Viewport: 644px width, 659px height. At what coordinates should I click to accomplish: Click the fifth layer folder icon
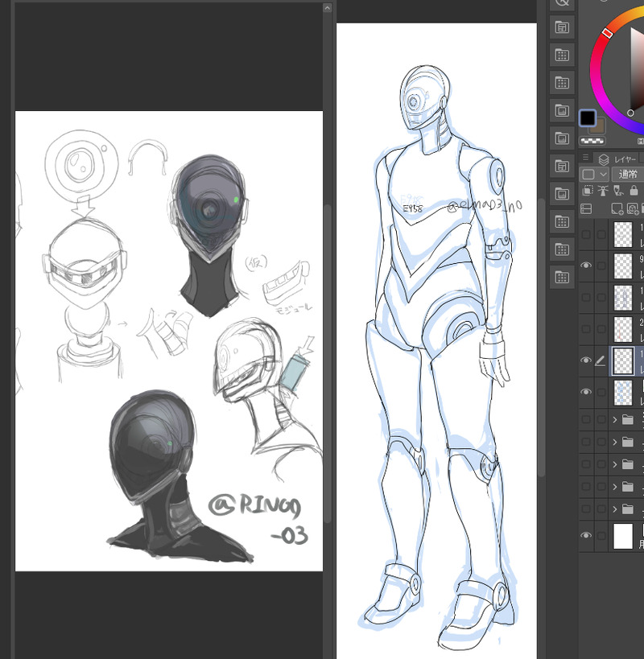628,509
